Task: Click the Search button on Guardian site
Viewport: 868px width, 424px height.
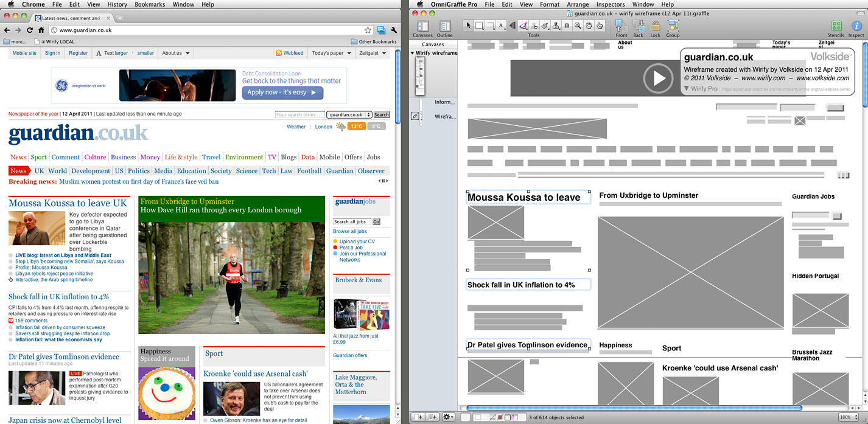Action: coord(382,114)
